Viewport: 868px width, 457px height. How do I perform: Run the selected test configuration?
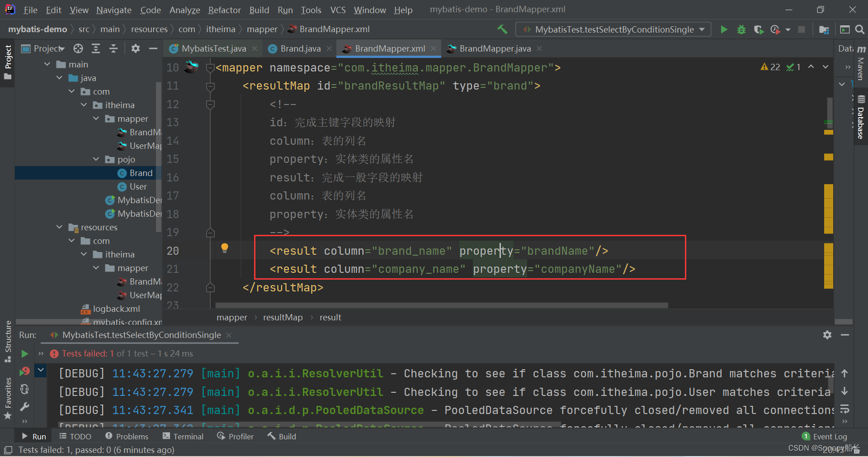click(724, 29)
